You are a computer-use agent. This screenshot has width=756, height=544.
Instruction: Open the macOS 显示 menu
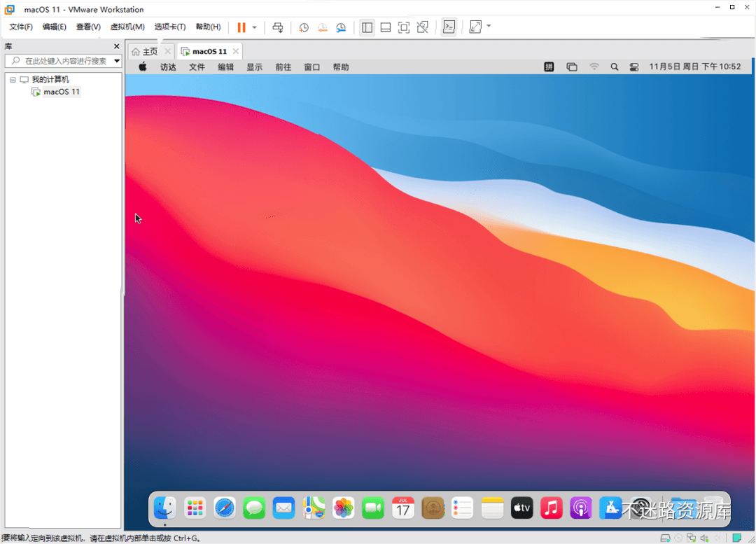coord(255,67)
